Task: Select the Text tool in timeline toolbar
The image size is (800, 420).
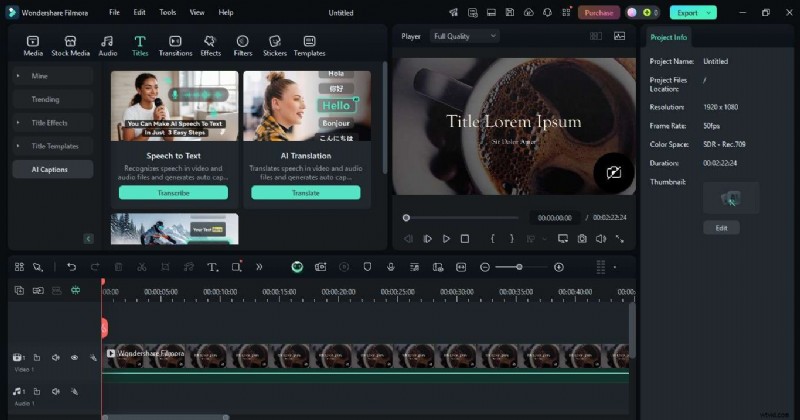Action: click(212, 267)
